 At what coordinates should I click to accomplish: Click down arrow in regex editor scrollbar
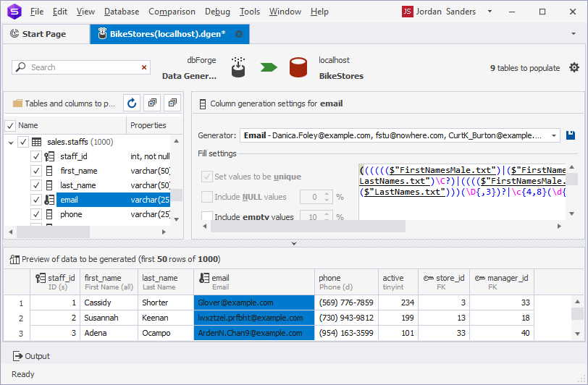click(x=572, y=213)
